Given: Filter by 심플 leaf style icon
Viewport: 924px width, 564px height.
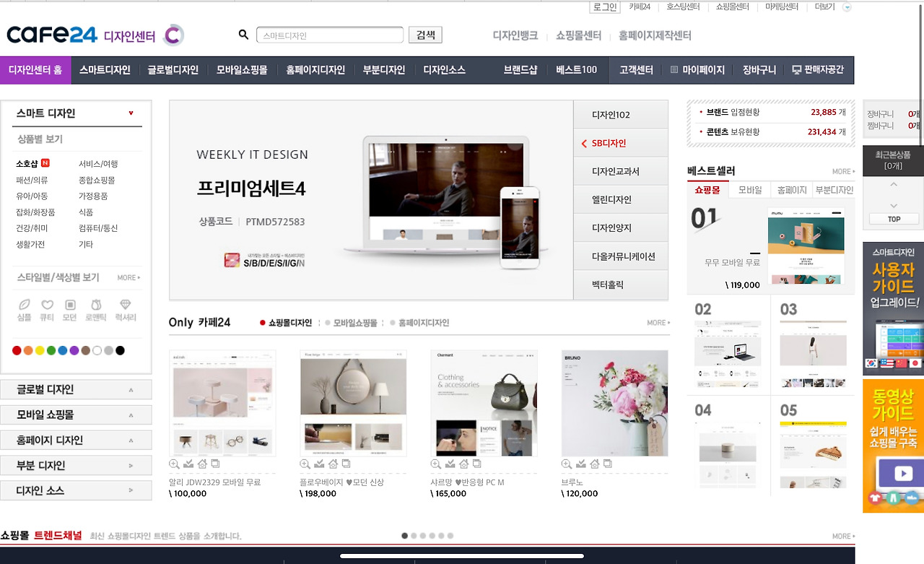Looking at the screenshot, I should click(x=24, y=305).
